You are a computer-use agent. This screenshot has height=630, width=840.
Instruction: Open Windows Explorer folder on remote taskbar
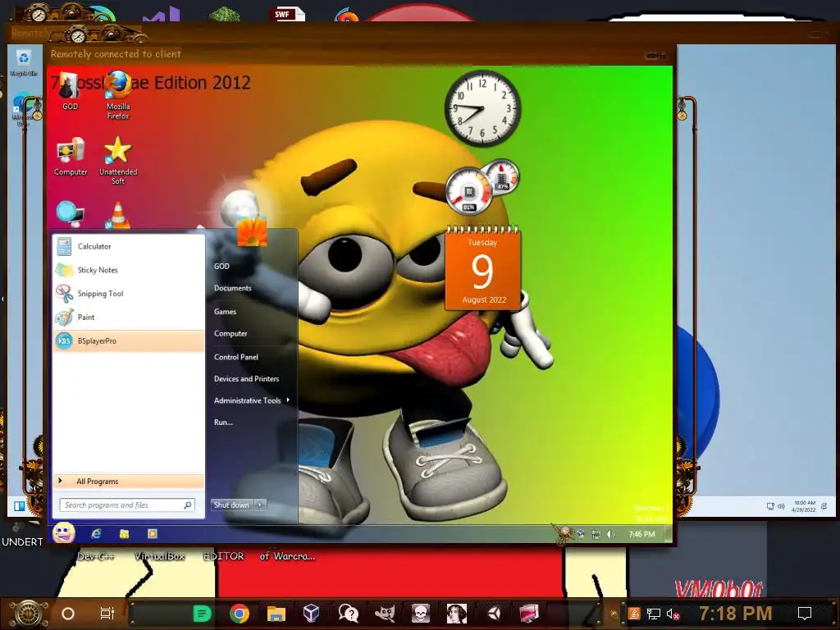pyautogui.click(x=125, y=533)
